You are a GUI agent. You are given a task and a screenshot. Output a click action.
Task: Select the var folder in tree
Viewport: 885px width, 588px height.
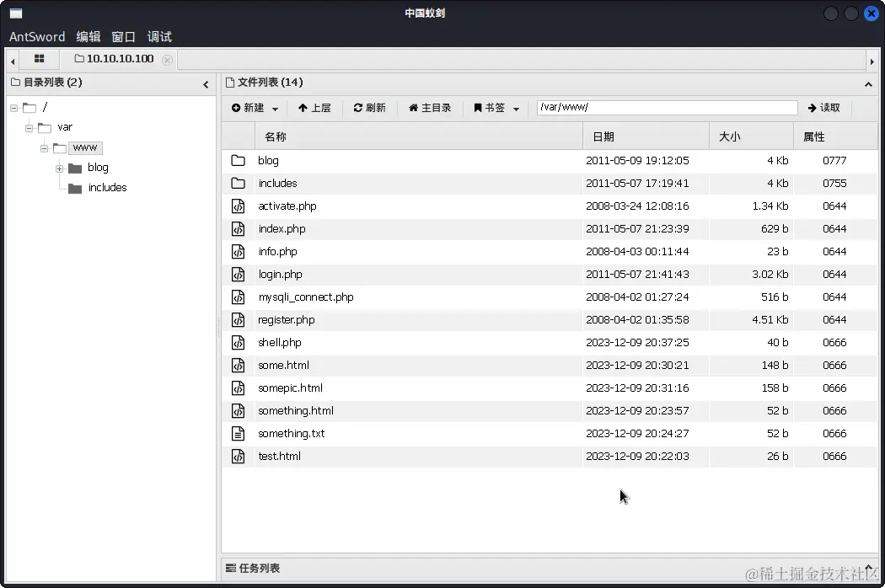[65, 127]
